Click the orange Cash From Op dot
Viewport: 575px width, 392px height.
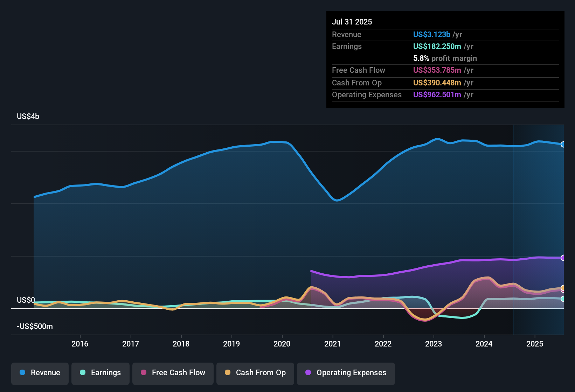click(x=227, y=373)
